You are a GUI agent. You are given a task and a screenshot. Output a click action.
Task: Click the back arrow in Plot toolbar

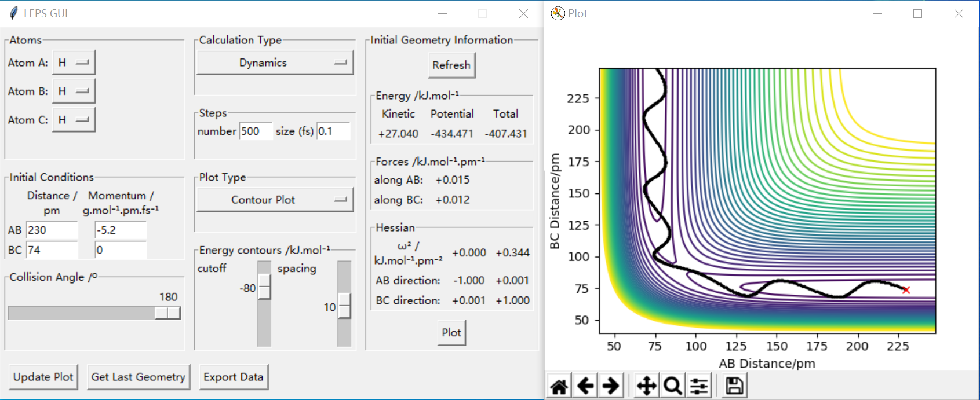(585, 386)
